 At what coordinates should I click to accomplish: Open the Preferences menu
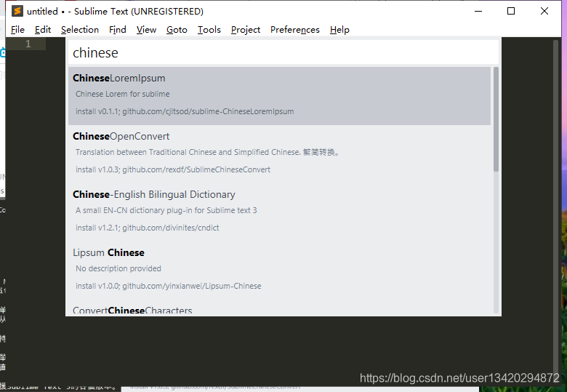tap(295, 30)
